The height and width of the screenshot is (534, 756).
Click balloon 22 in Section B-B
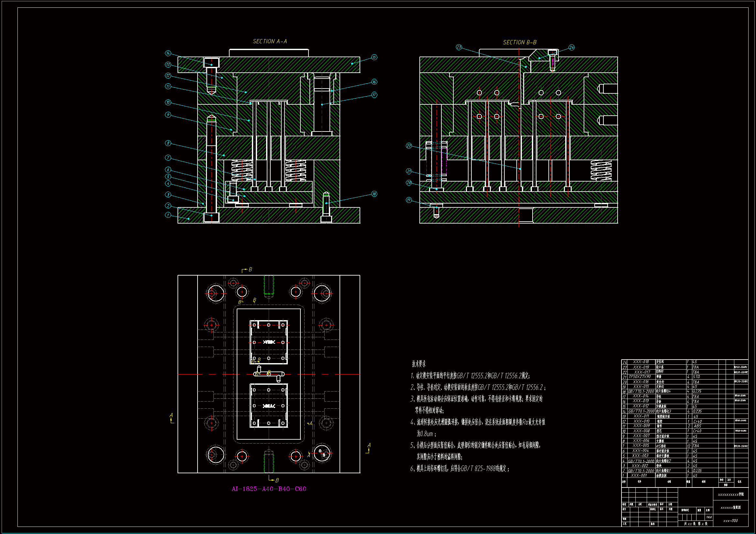[409, 146]
